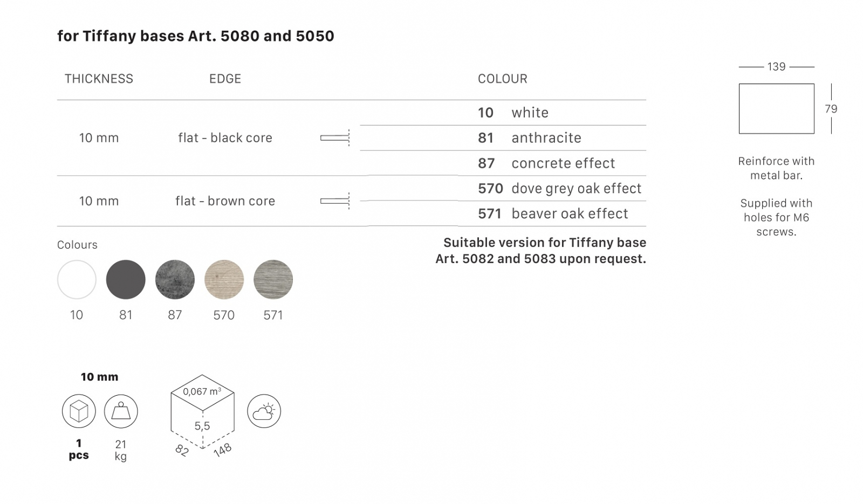Click the 'dove grey oak effect' row

[552, 189]
